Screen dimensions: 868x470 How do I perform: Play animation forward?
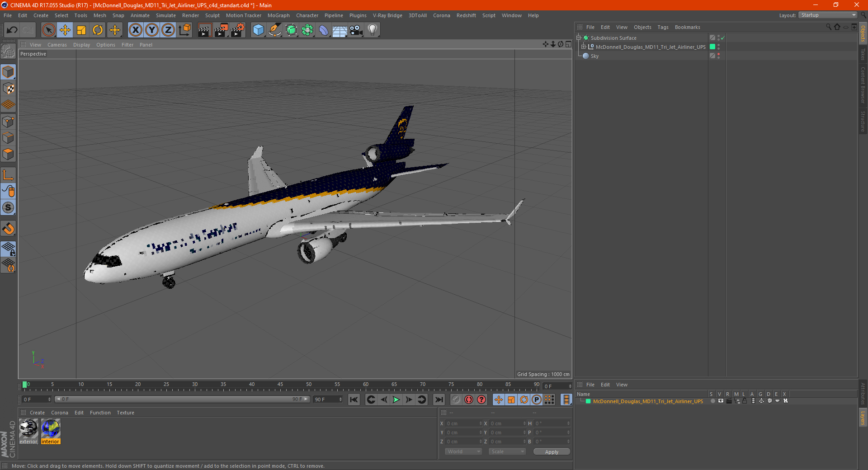[396, 399]
